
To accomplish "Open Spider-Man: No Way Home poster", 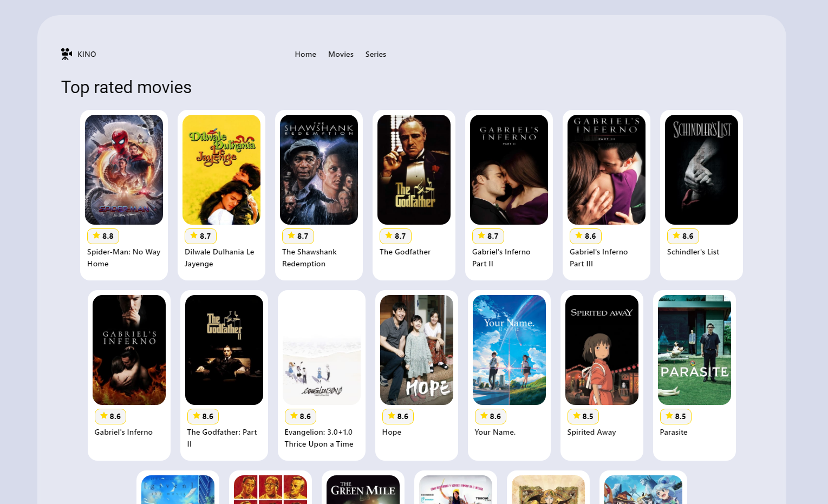I will pos(124,169).
